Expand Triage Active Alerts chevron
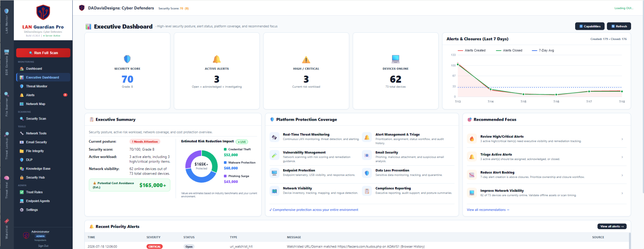Viewport: 644px width, 249px height. coord(622,157)
